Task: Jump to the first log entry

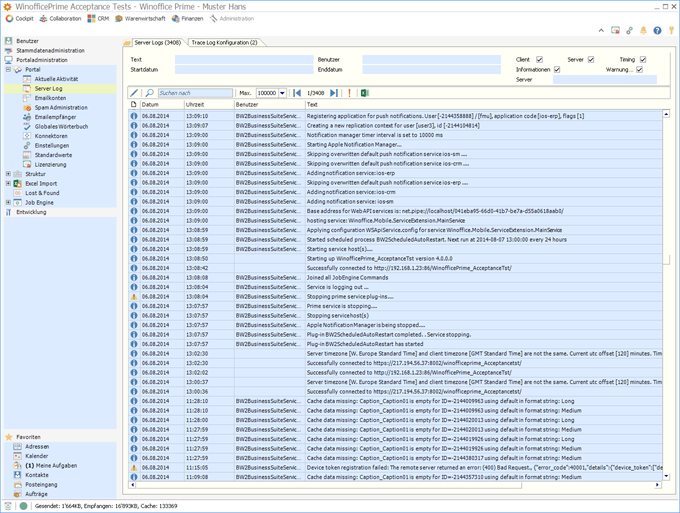Action: point(297,93)
